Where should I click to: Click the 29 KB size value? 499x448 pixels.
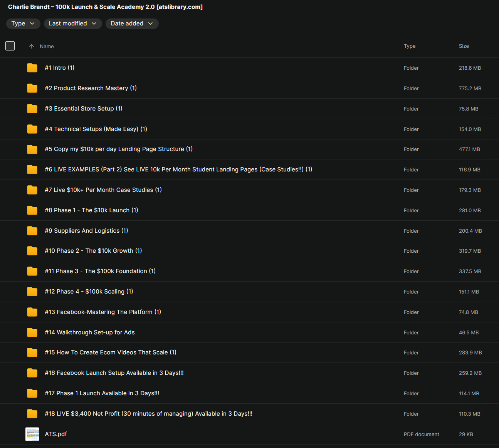tap(466, 434)
